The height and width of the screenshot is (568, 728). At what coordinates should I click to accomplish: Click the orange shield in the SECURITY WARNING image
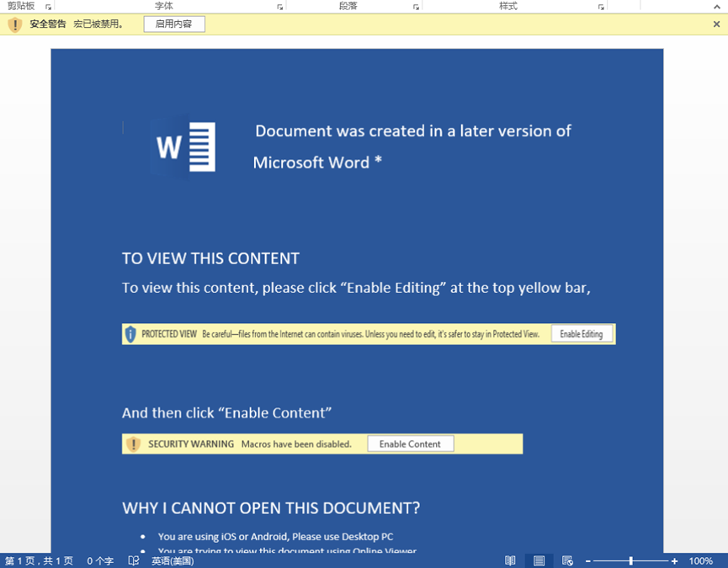point(133,443)
